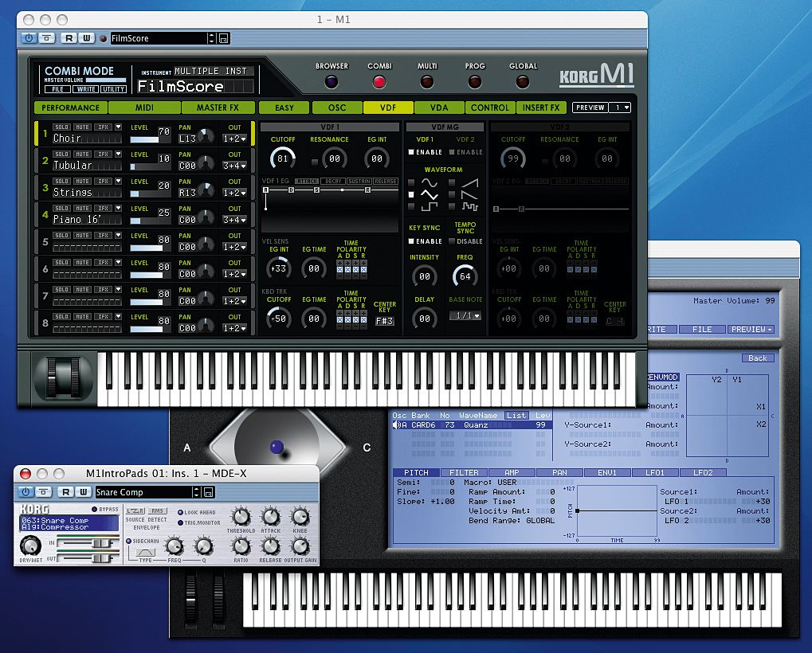Toggle LOOK AHEAD in the MDE-X window
The width and height of the screenshot is (812, 653).
(x=180, y=512)
